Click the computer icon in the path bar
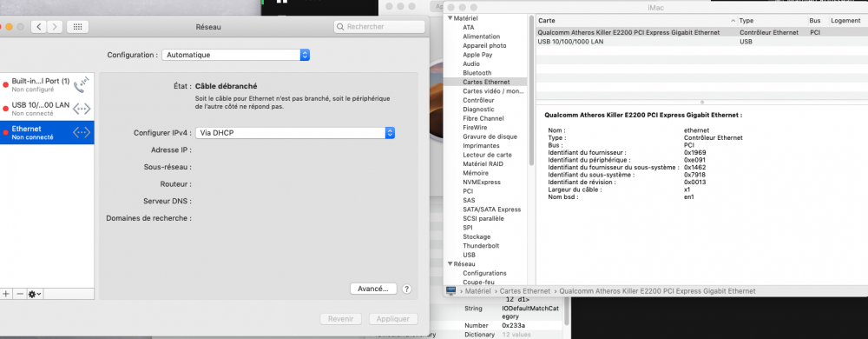The height and width of the screenshot is (339, 868). [450, 291]
